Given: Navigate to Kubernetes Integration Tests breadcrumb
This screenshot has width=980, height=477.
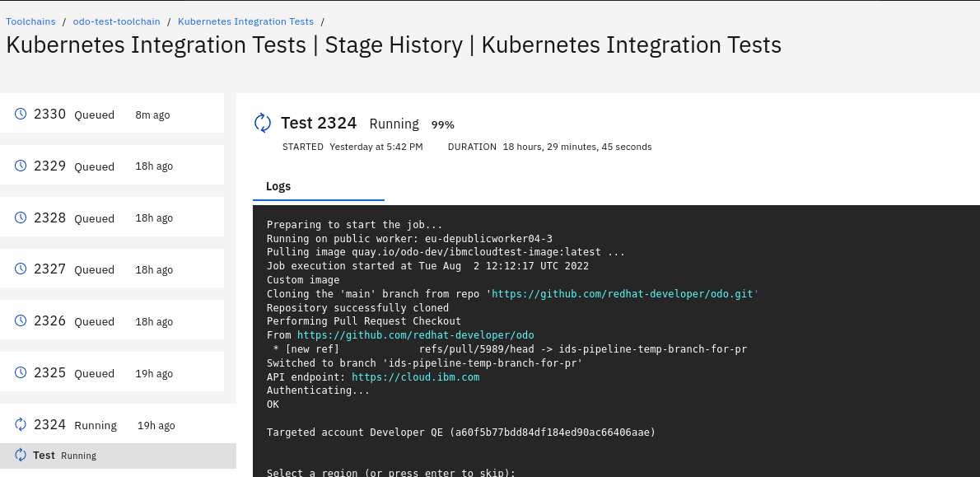Looking at the screenshot, I should [245, 21].
